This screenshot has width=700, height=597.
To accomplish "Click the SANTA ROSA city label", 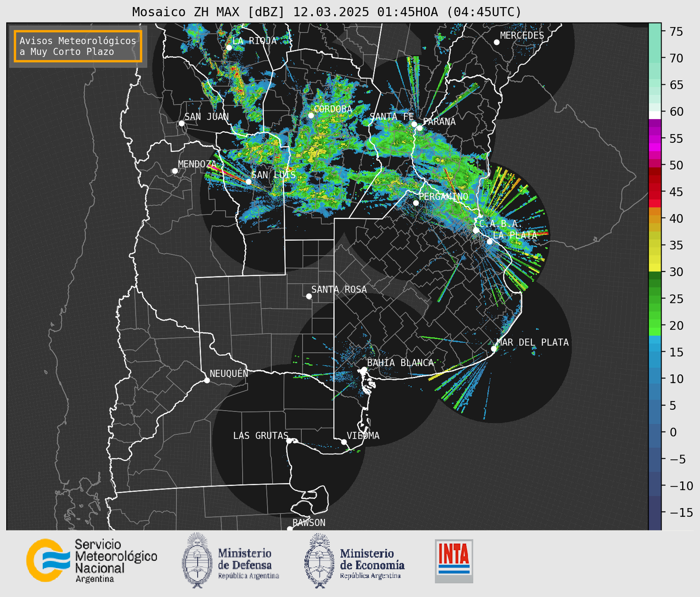I will pos(339,289).
